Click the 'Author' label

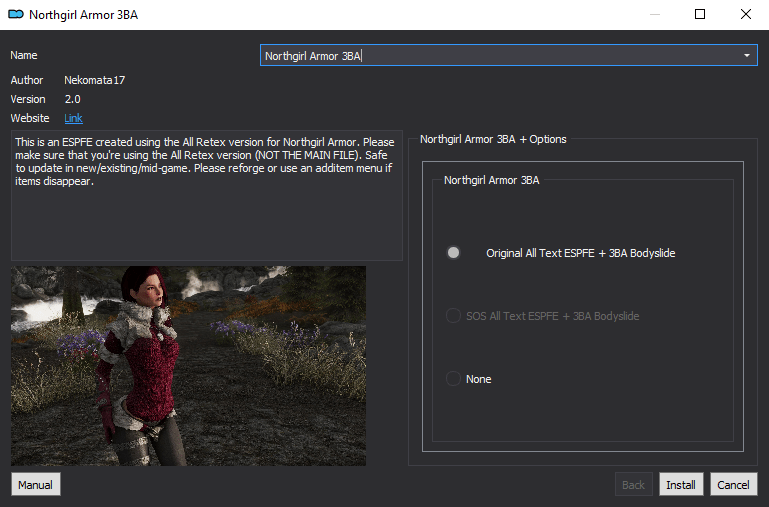(x=27, y=80)
